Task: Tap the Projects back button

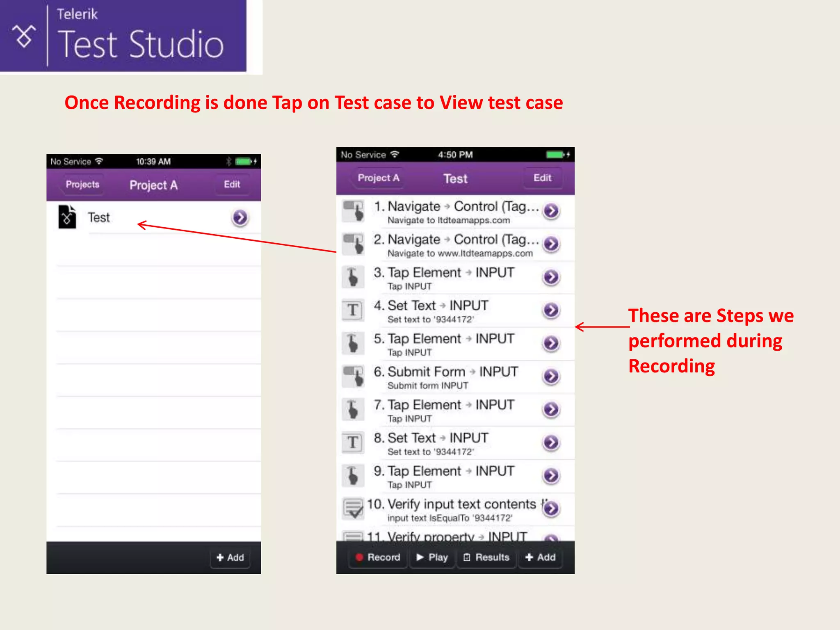Action: 82,185
